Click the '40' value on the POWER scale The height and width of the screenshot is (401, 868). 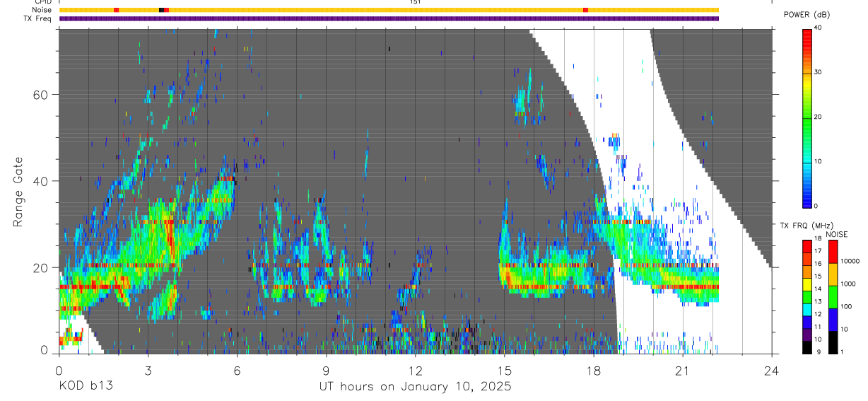pos(818,28)
